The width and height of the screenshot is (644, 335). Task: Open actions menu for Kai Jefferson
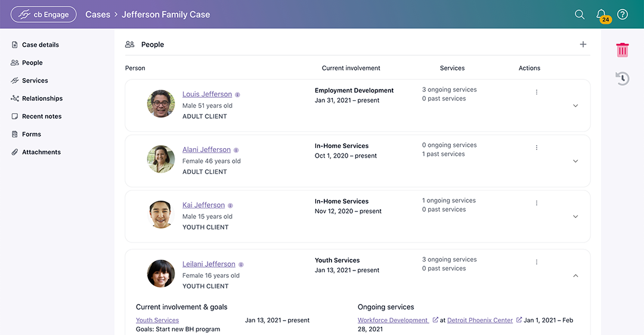[x=537, y=203]
